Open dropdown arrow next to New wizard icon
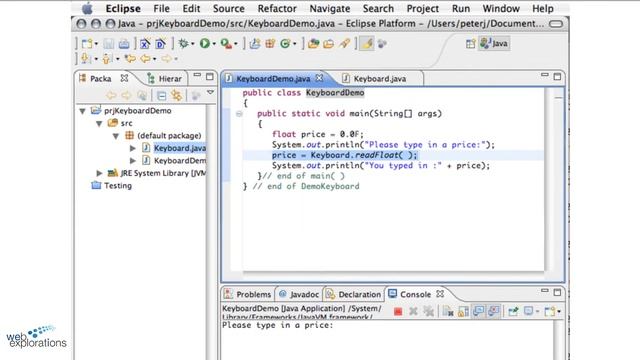The width and height of the screenshot is (640, 360). coord(96,44)
